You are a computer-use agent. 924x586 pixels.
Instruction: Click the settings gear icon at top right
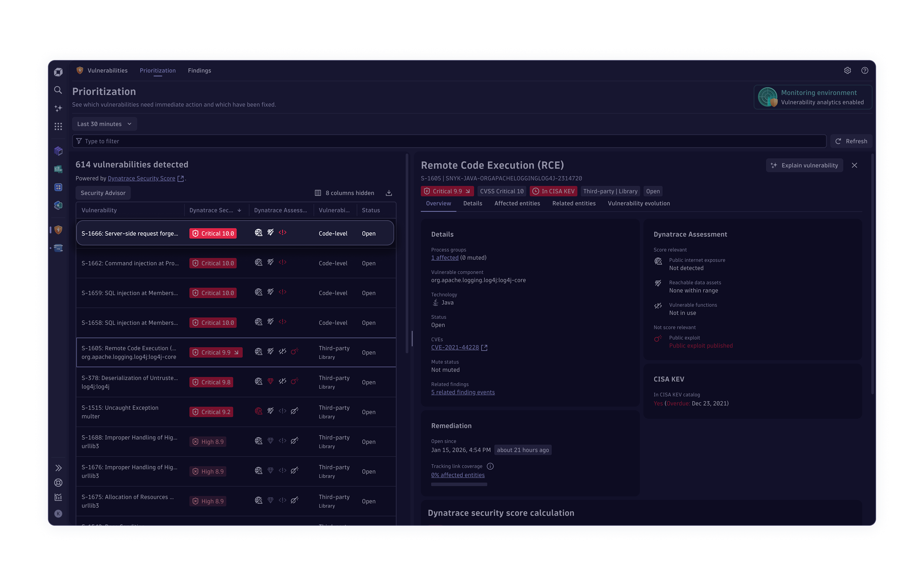[847, 70]
